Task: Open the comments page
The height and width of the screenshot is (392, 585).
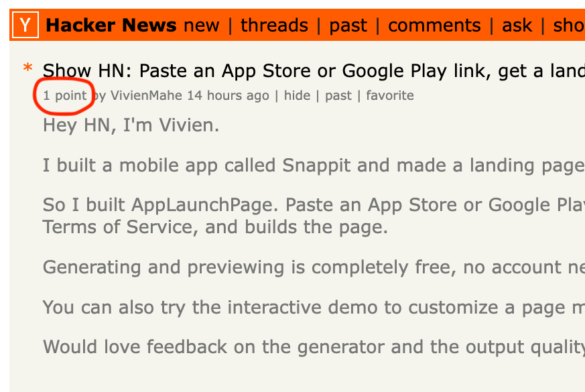Action: coord(434,25)
